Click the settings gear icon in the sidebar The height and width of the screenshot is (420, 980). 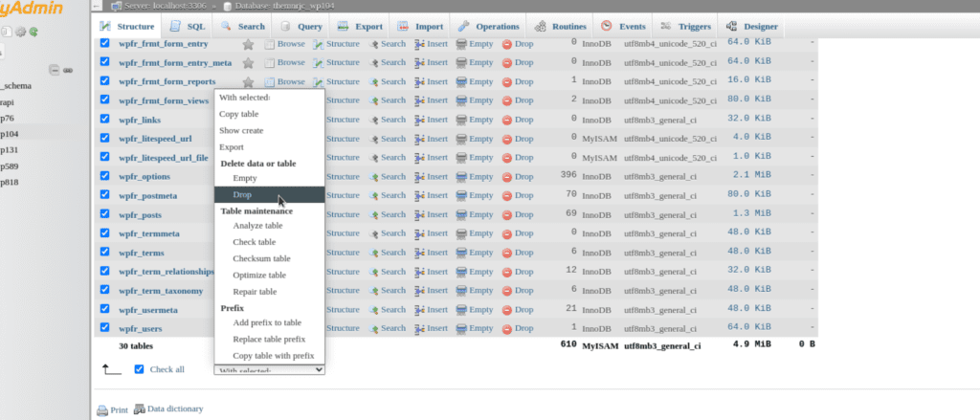[21, 32]
